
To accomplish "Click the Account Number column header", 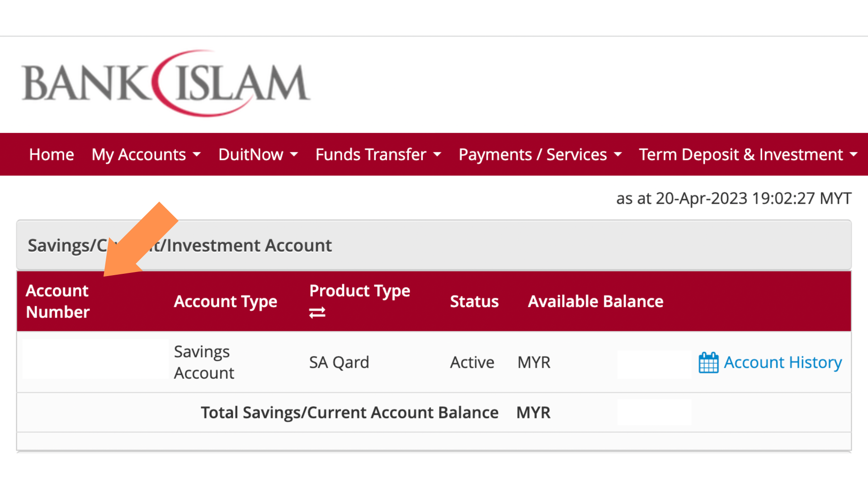I will tap(57, 301).
